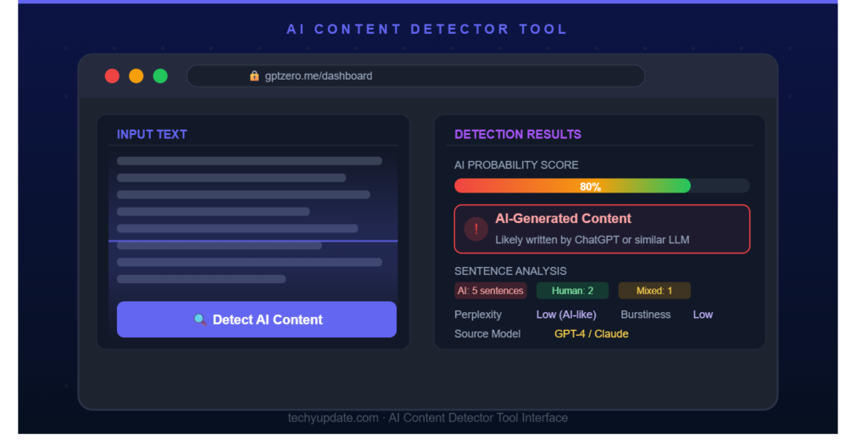Click the DETECTION RESULTS heading

pos(518,135)
